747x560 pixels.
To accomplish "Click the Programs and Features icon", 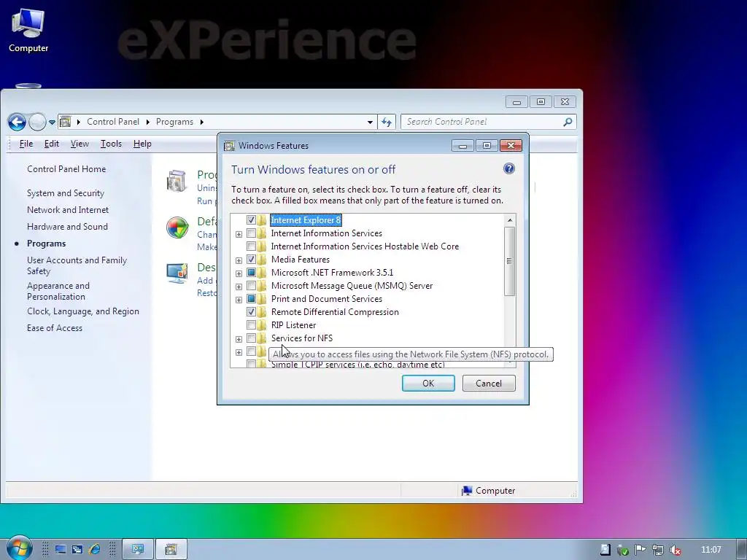I will pos(177,182).
